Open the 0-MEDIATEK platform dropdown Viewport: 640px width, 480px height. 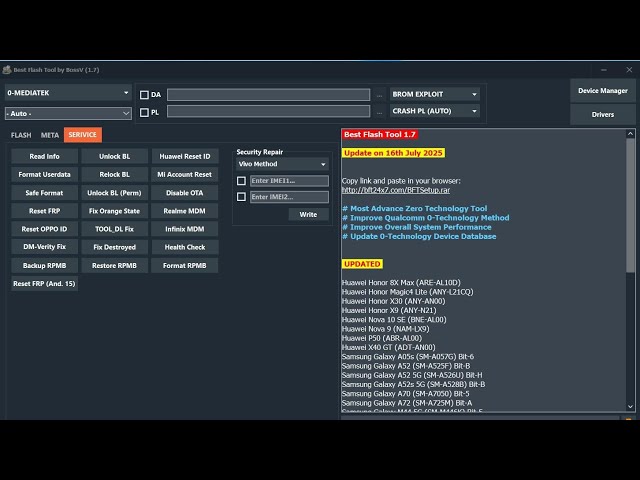(68, 93)
